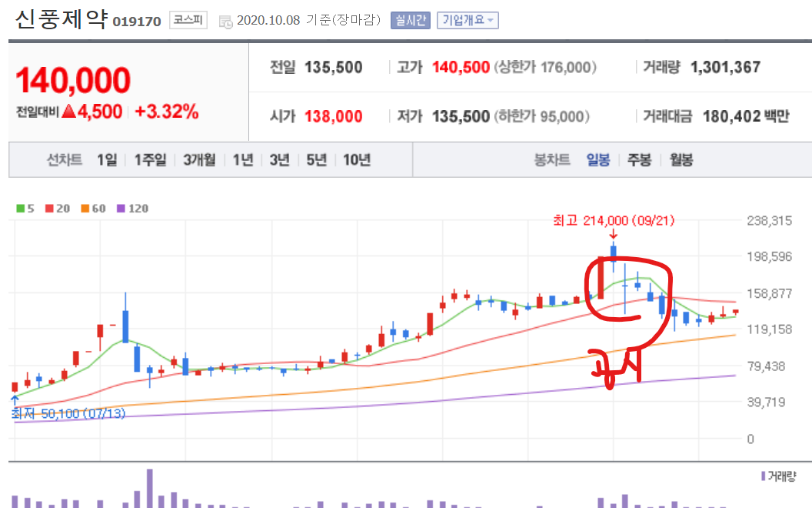Click the 전일 value 135,500
Image resolution: width=812 pixels, height=508 pixels.
point(334,68)
